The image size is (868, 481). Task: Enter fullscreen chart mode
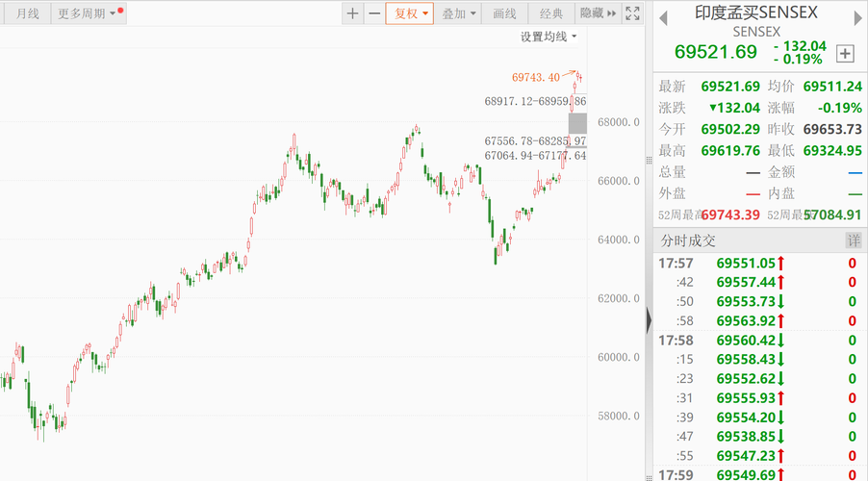632,13
